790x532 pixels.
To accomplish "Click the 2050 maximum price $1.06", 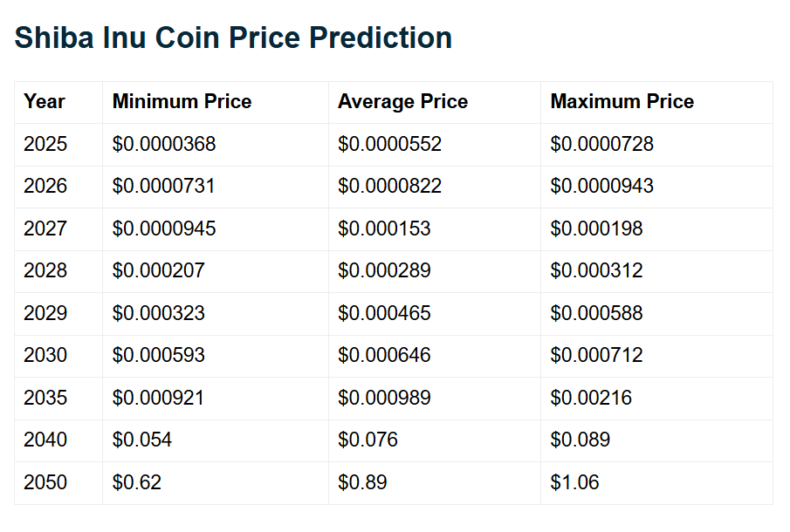I will click(574, 482).
